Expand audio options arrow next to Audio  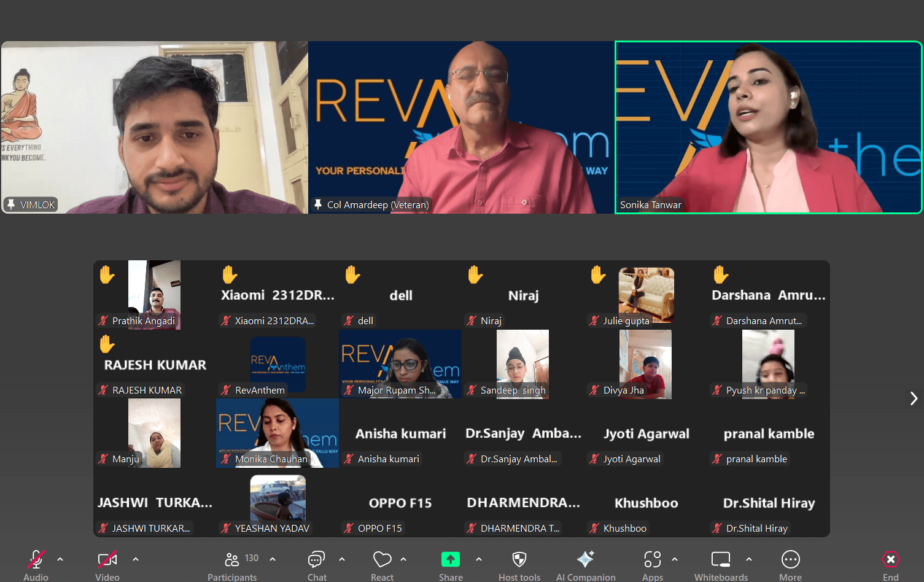pyautogui.click(x=60, y=559)
